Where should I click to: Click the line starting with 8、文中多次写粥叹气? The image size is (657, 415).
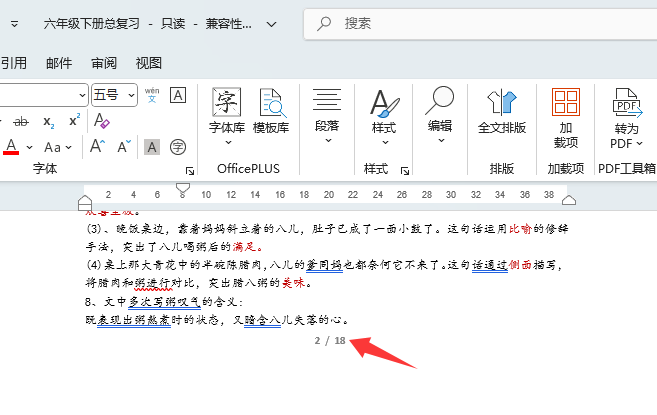click(164, 302)
